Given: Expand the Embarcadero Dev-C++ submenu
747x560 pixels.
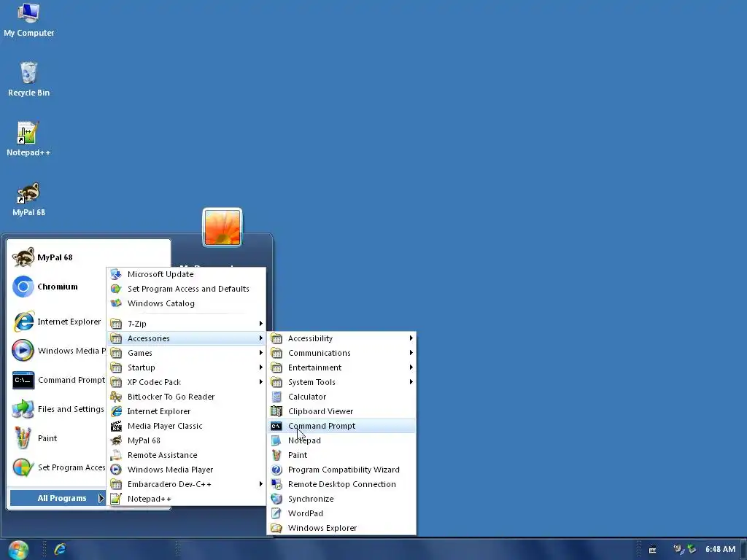Looking at the screenshot, I should tap(186, 484).
